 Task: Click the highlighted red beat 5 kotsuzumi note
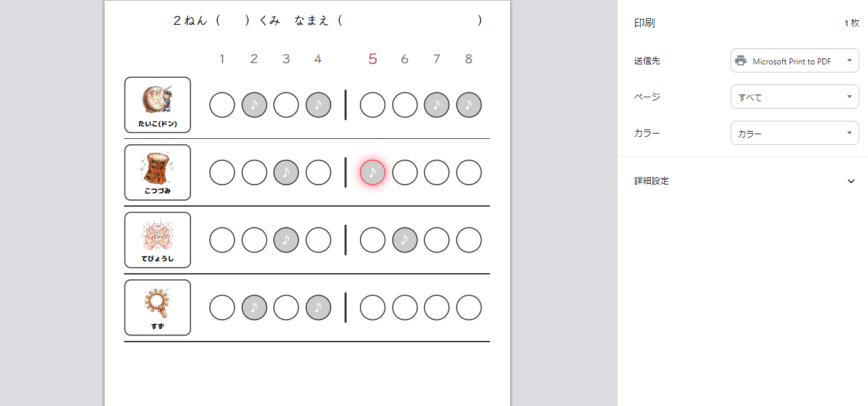(x=373, y=173)
